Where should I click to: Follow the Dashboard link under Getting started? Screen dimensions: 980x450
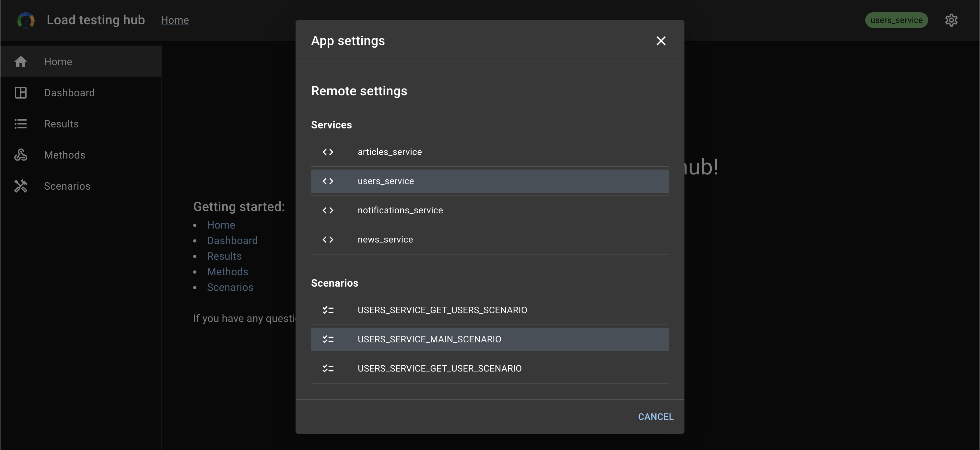point(232,241)
